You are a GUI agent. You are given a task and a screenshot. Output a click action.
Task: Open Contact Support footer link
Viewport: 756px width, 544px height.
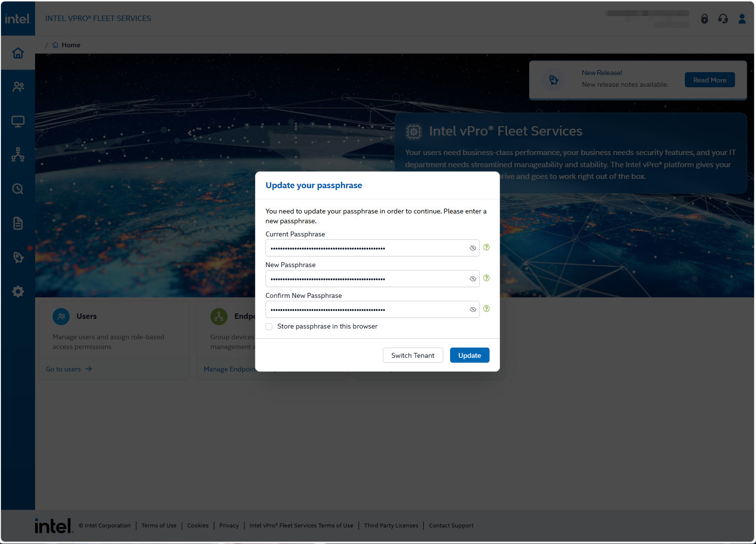[x=451, y=525]
